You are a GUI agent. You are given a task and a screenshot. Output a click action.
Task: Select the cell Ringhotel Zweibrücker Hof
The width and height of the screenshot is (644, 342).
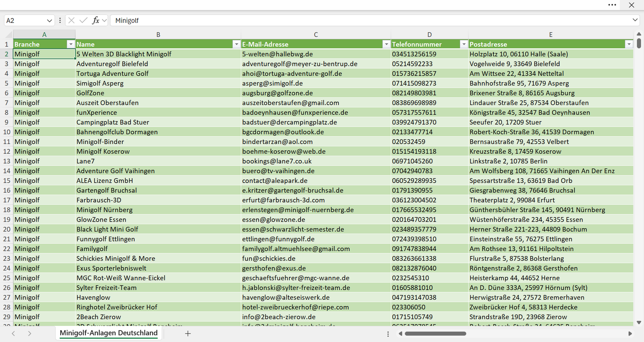pyautogui.click(x=158, y=307)
